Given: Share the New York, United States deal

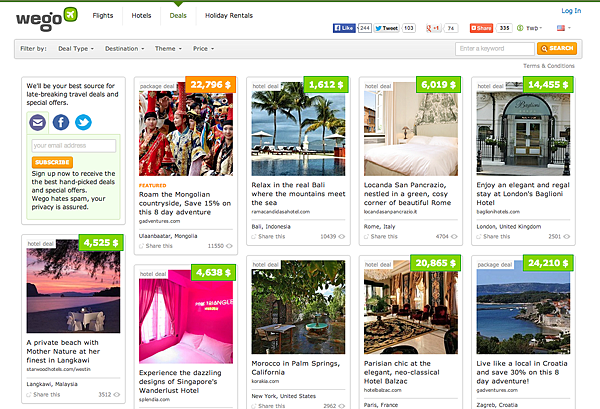Looking at the screenshot, I should click(x=268, y=406).
